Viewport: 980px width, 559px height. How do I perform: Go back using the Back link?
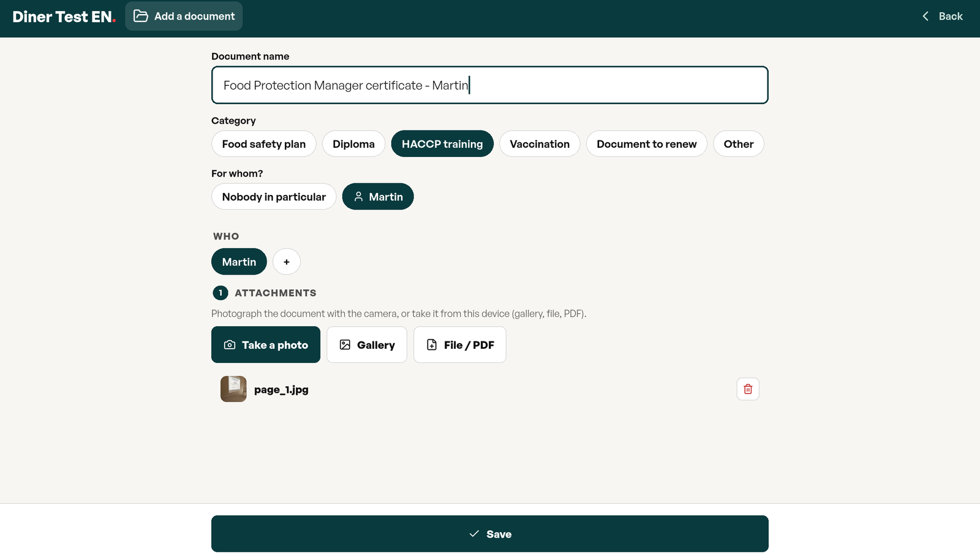pyautogui.click(x=943, y=17)
